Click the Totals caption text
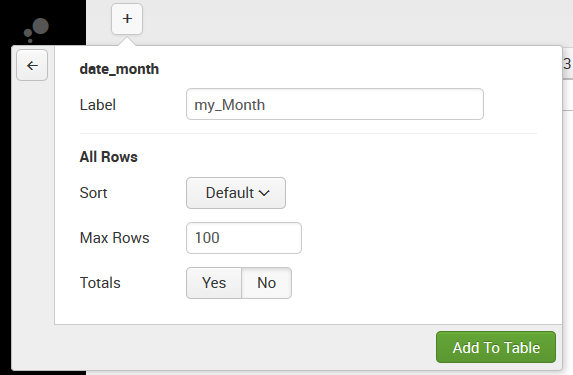This screenshot has width=573, height=375. tap(100, 283)
